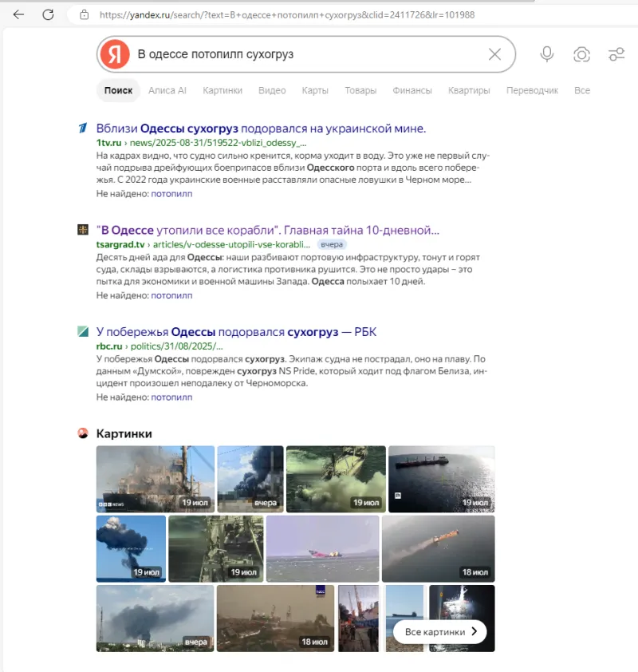
Task: Switch to Финансы tab
Action: click(x=412, y=90)
